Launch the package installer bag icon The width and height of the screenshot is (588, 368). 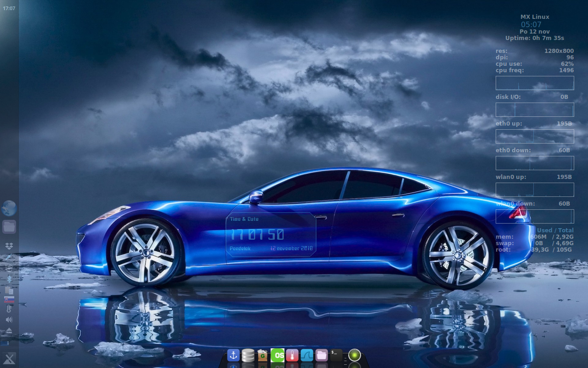tap(262, 355)
